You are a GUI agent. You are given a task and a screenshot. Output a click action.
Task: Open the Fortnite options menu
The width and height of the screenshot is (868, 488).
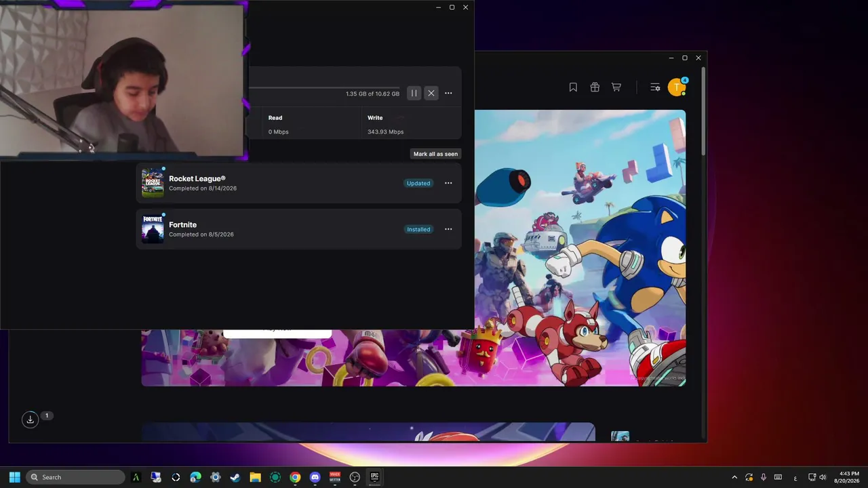(448, 229)
